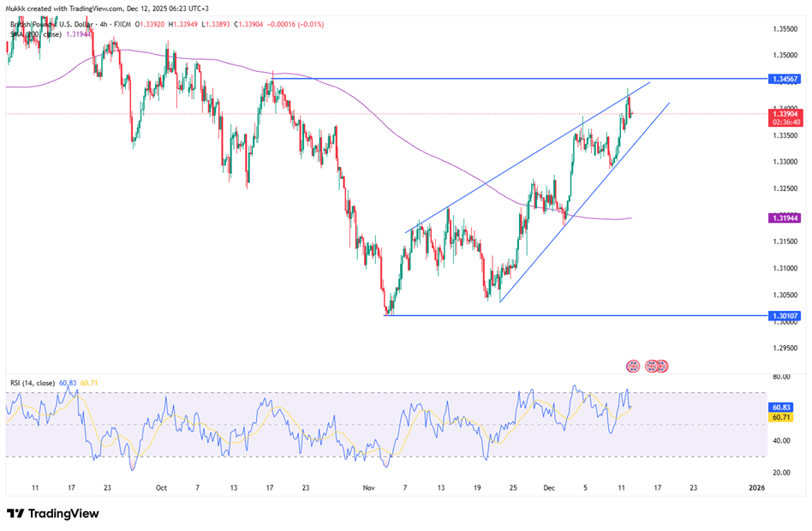The width and height of the screenshot is (812, 531).
Task: Click the 2026 label on the time axis
Action: (756, 487)
